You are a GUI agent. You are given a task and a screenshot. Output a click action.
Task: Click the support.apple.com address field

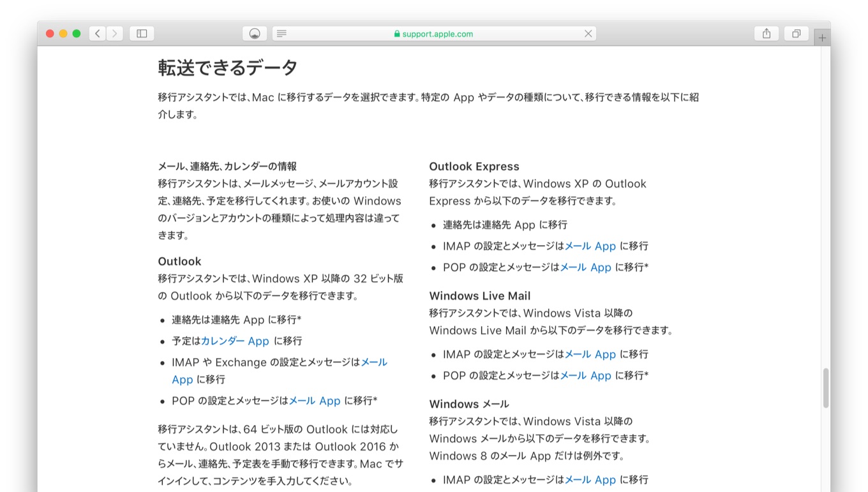pyautogui.click(x=434, y=34)
